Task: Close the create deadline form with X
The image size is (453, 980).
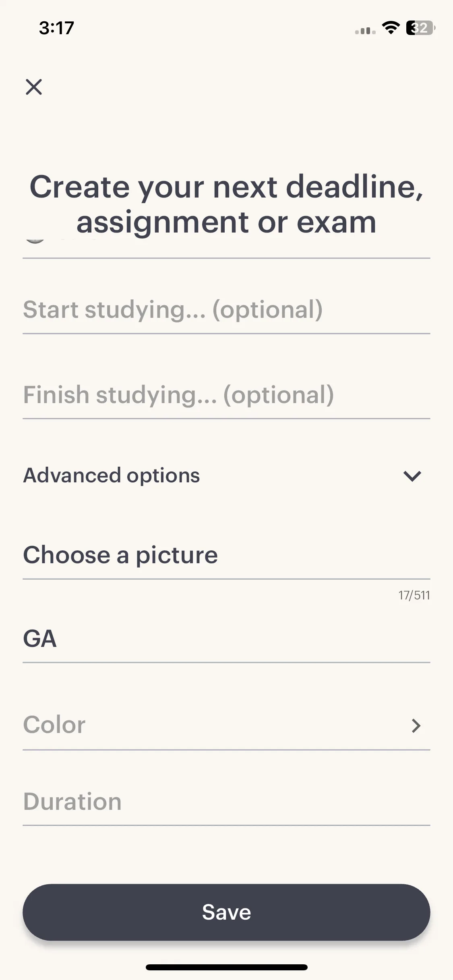Action: click(34, 87)
